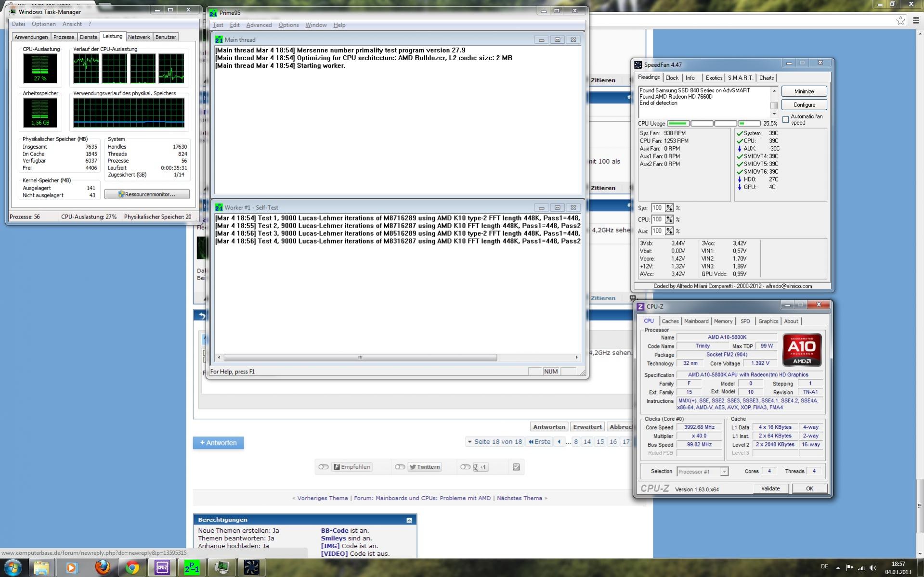Open the Action Center flag icon
924x577 pixels.
[x=849, y=568]
